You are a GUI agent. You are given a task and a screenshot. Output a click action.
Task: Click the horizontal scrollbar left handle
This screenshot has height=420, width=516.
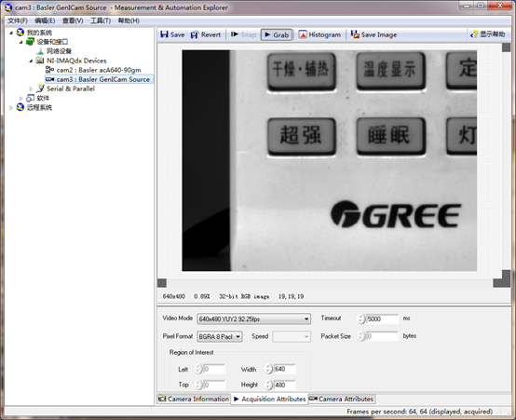click(x=162, y=283)
